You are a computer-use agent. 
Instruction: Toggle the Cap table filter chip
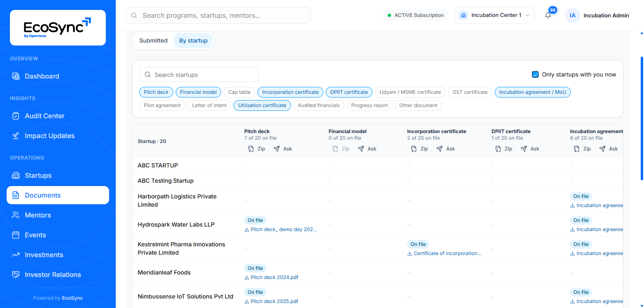click(239, 92)
